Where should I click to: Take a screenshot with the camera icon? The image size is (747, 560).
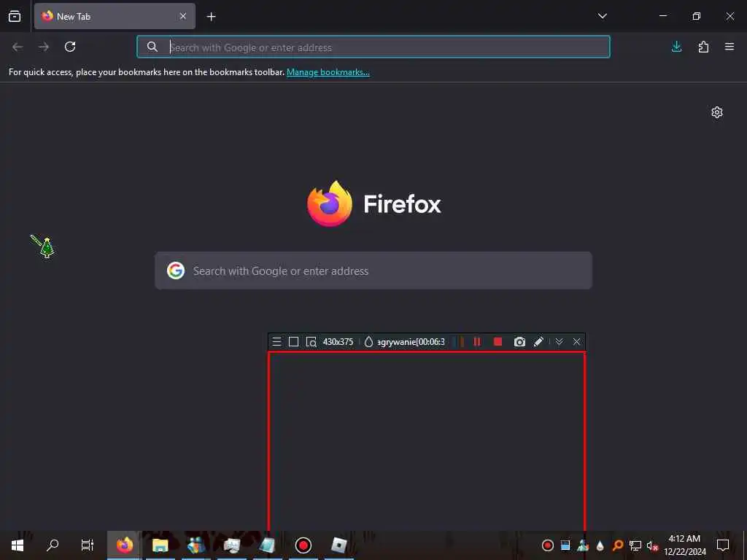click(519, 342)
